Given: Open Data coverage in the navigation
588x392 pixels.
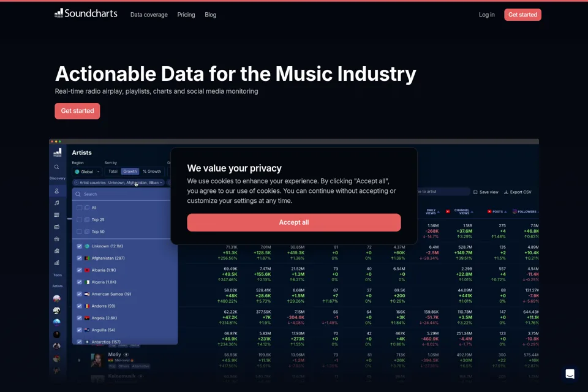Looking at the screenshot, I should [x=149, y=15].
